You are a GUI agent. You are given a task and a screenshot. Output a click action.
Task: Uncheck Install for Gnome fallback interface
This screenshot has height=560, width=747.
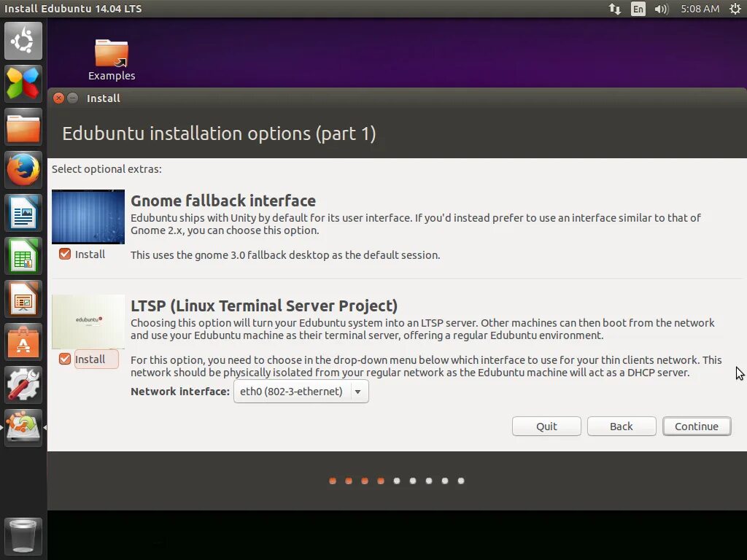point(65,254)
